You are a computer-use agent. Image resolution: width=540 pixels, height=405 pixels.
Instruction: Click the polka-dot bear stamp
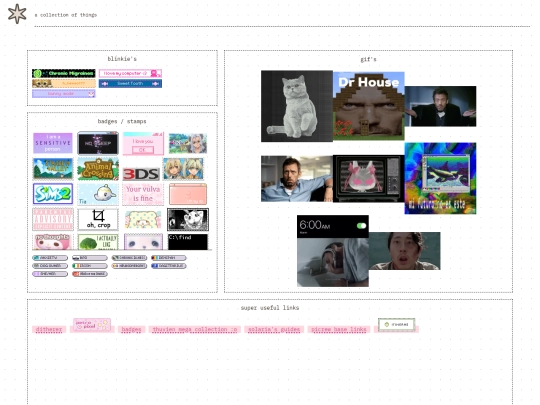point(143,220)
